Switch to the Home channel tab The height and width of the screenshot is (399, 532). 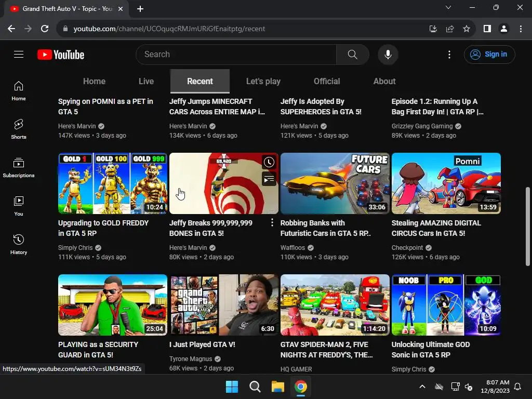click(95, 81)
